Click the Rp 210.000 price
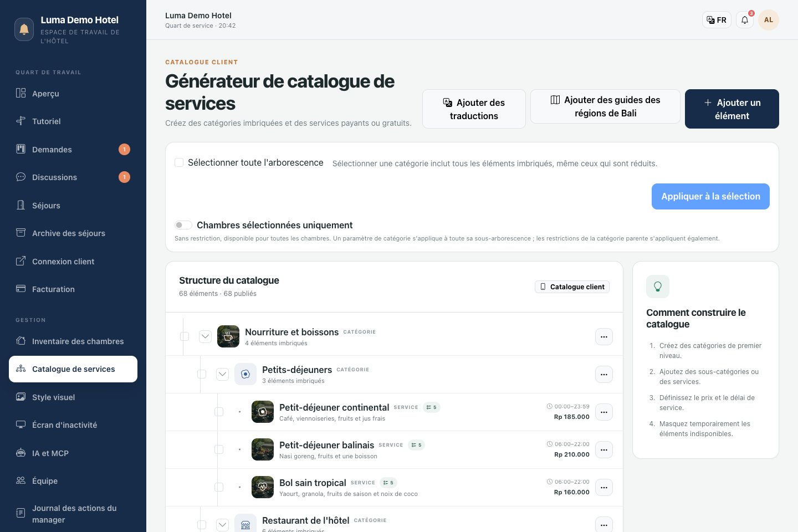This screenshot has width=798, height=532. 572,454
